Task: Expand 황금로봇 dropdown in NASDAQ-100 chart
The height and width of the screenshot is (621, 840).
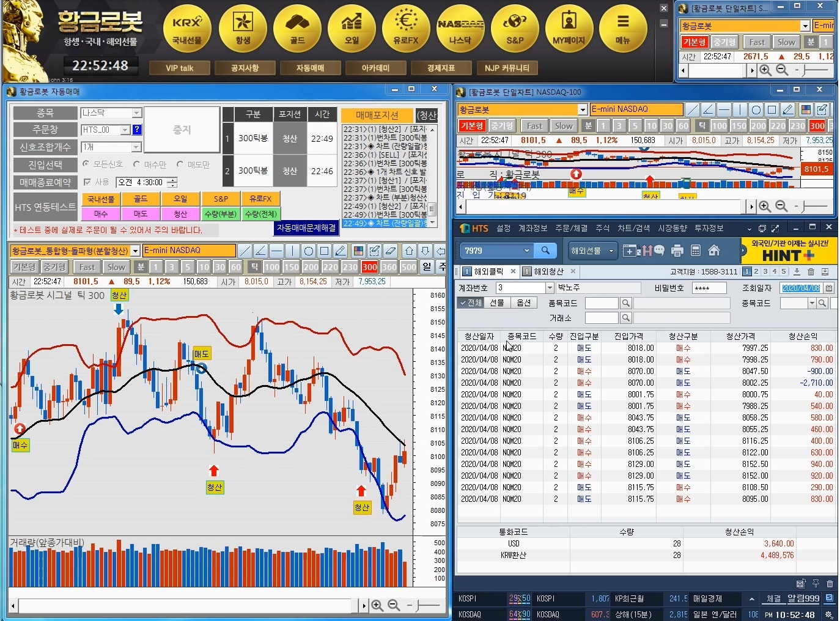Action: (583, 109)
